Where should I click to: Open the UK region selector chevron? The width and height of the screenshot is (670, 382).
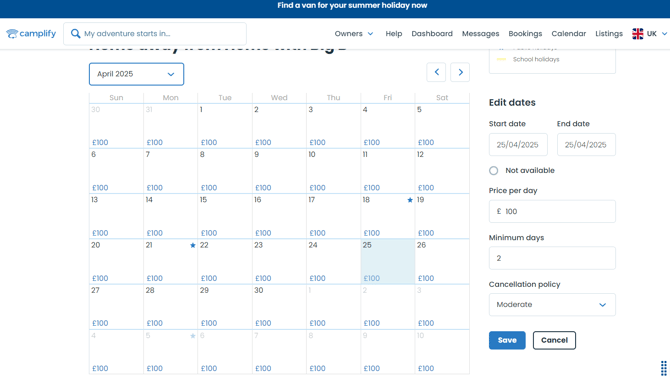[x=664, y=34]
